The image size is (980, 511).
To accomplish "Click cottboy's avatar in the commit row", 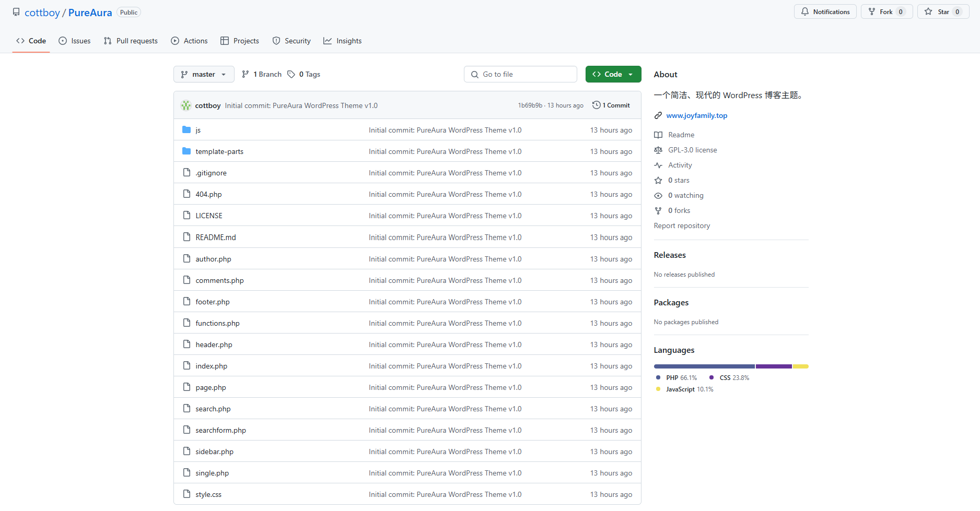I will pos(186,105).
